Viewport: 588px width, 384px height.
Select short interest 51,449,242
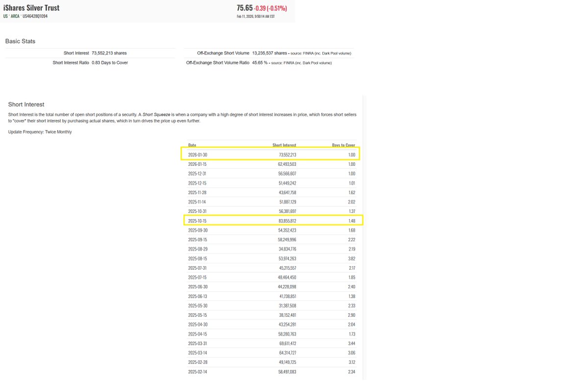(287, 183)
